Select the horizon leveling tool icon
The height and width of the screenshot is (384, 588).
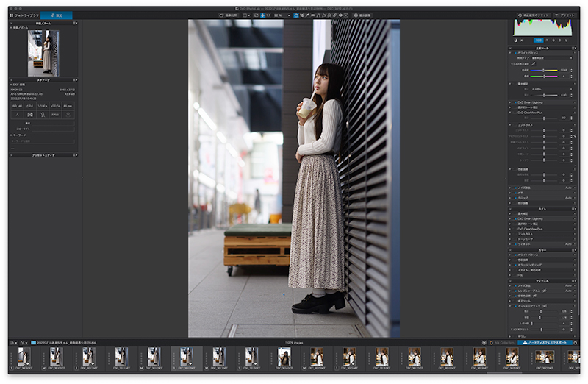[313, 15]
